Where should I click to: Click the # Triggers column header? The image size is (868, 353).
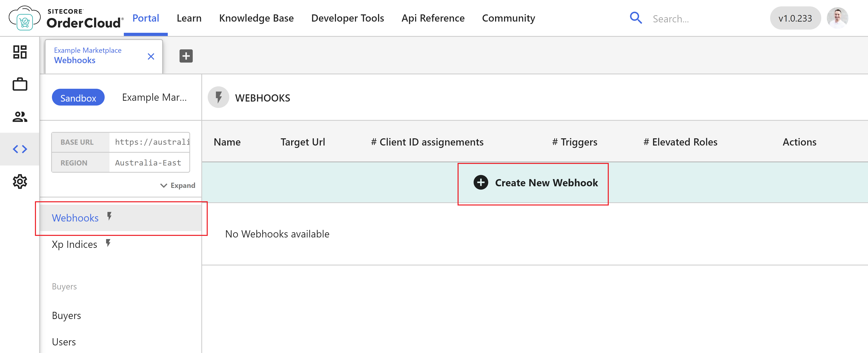click(575, 142)
